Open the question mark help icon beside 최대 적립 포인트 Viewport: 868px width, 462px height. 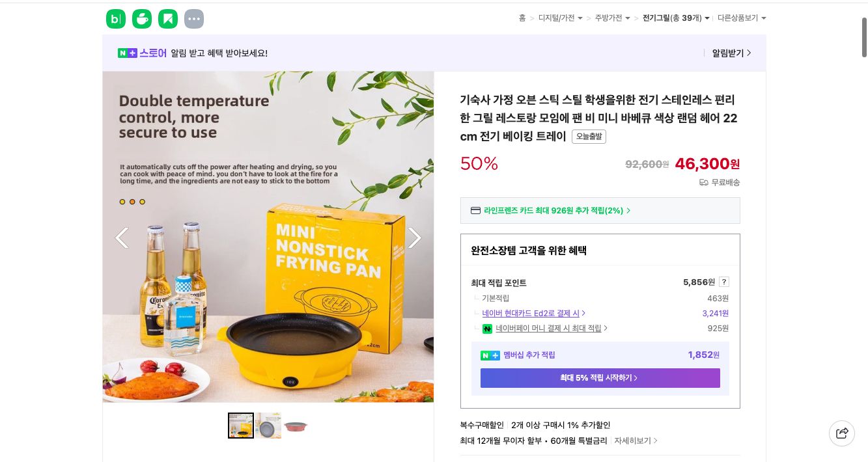(724, 282)
